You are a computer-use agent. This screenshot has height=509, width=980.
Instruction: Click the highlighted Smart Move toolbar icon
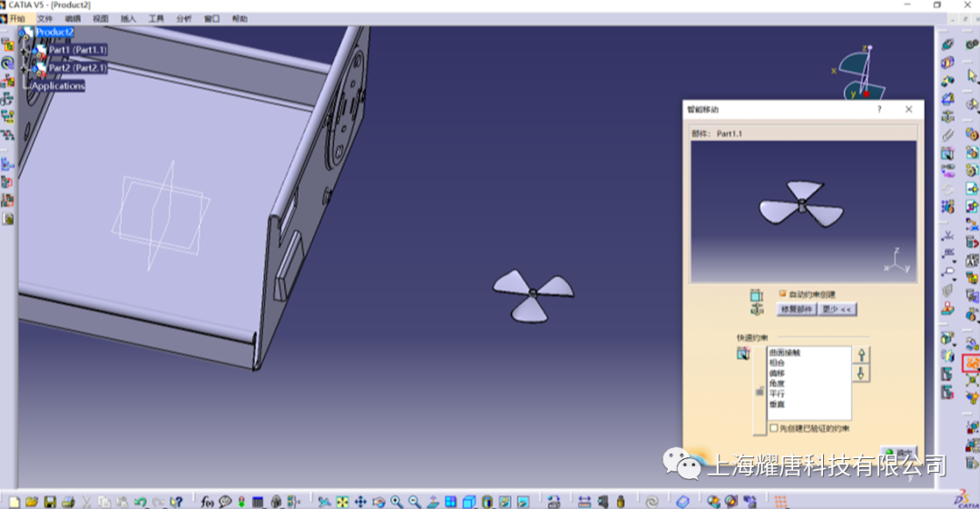pos(972,363)
